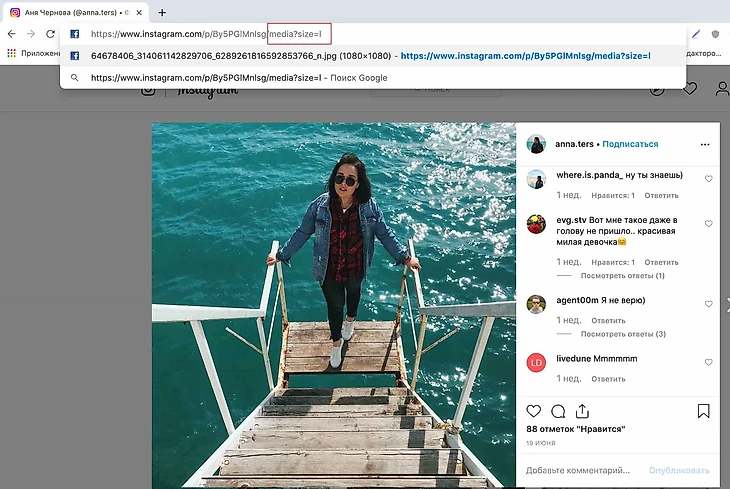Like the post with the heart icon
This screenshot has width=730, height=489.
click(x=534, y=411)
